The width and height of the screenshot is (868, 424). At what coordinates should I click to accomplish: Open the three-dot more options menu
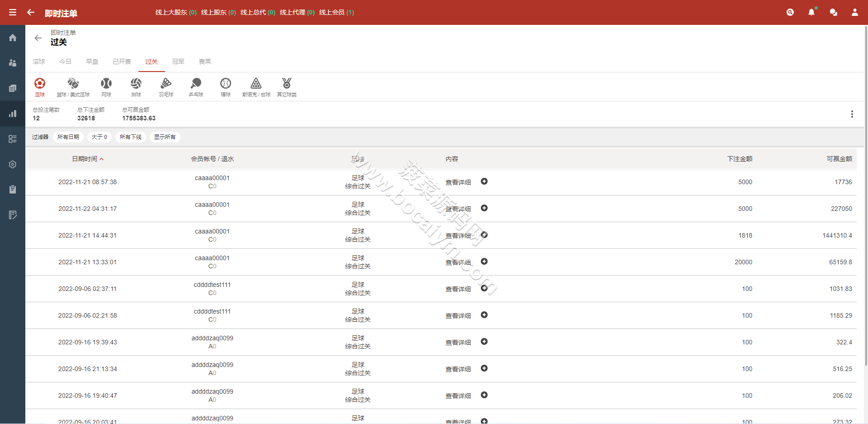tap(852, 114)
